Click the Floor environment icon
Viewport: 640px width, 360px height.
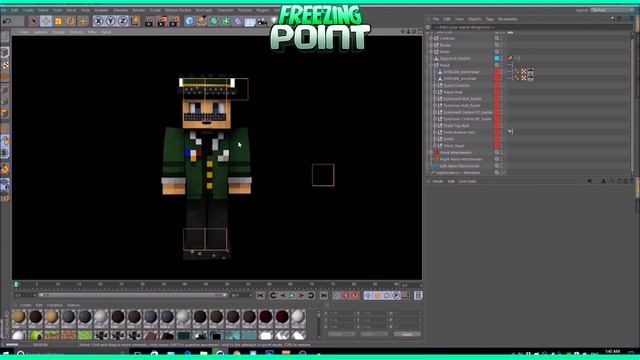coord(250,21)
